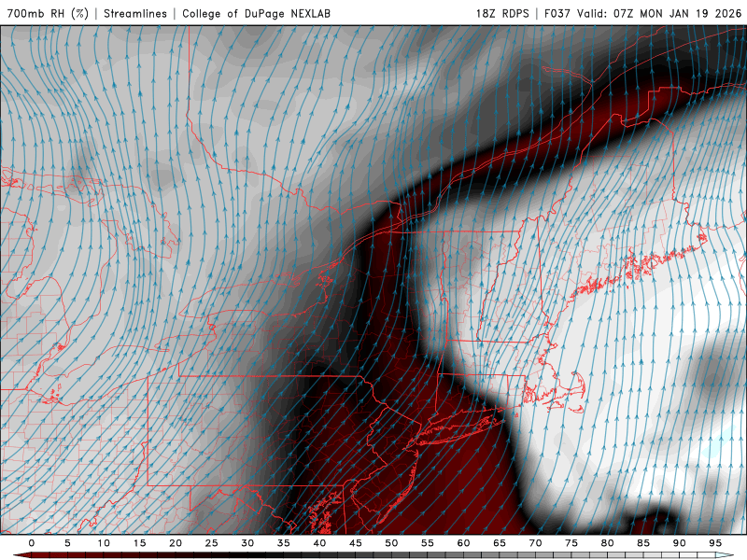Click the '95' tick label on the color scale
The image size is (747, 560).
click(715, 543)
